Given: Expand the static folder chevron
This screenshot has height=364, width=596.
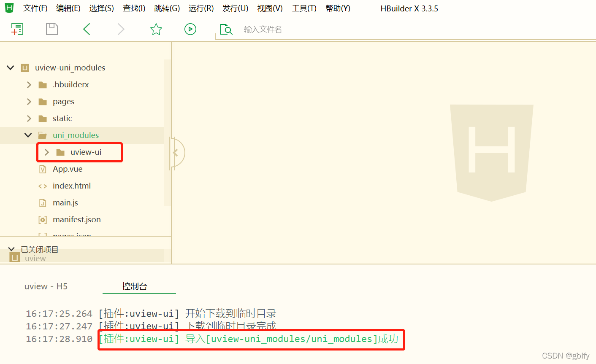Looking at the screenshot, I should coord(29,119).
